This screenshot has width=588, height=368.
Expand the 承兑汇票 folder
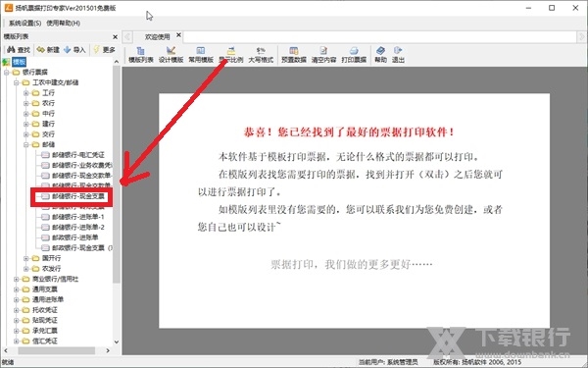16,331
